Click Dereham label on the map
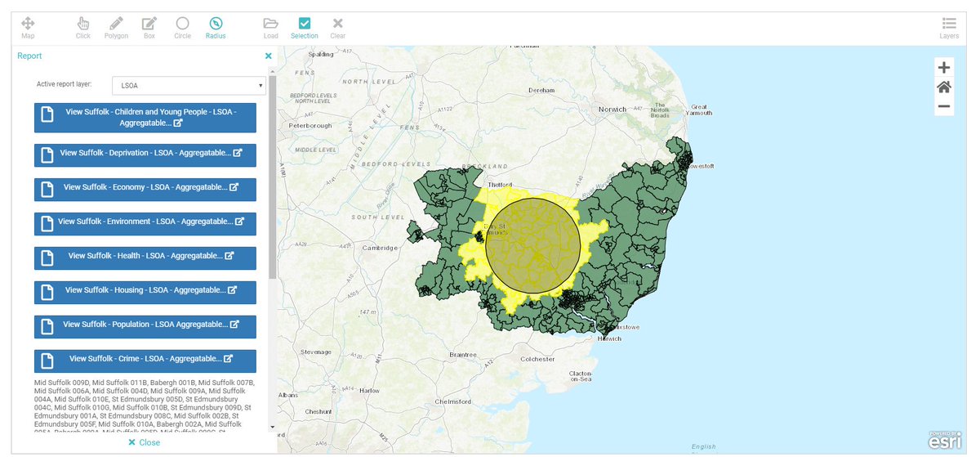Screen dimensions: 980x457 pos(541,92)
